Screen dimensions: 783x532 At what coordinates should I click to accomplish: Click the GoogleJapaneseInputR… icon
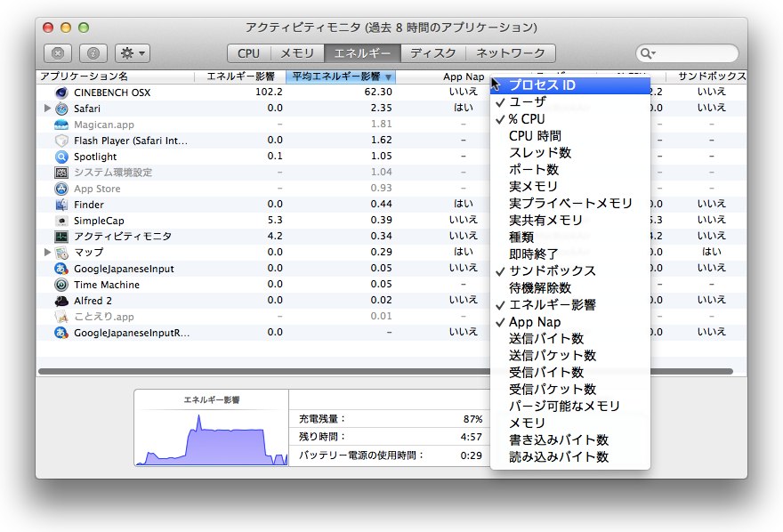click(61, 333)
